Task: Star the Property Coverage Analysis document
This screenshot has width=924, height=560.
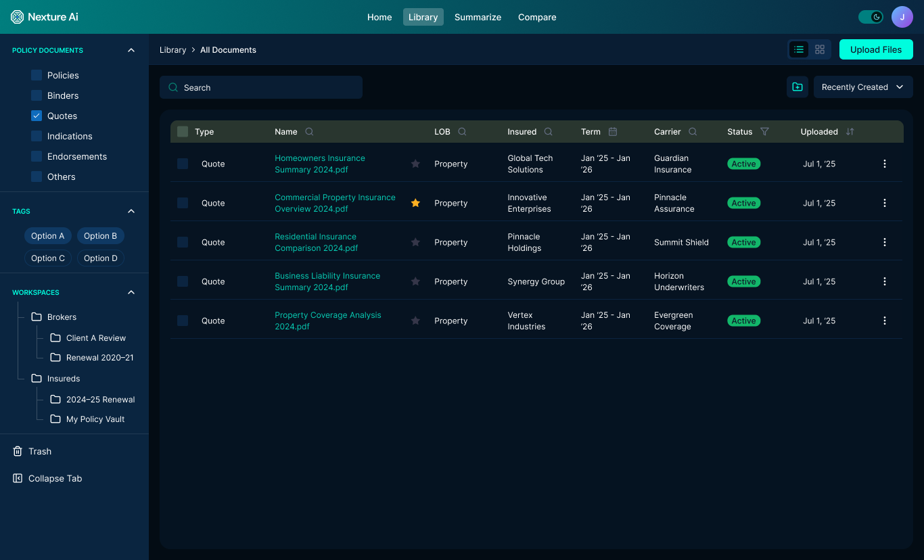Action: [x=415, y=321]
